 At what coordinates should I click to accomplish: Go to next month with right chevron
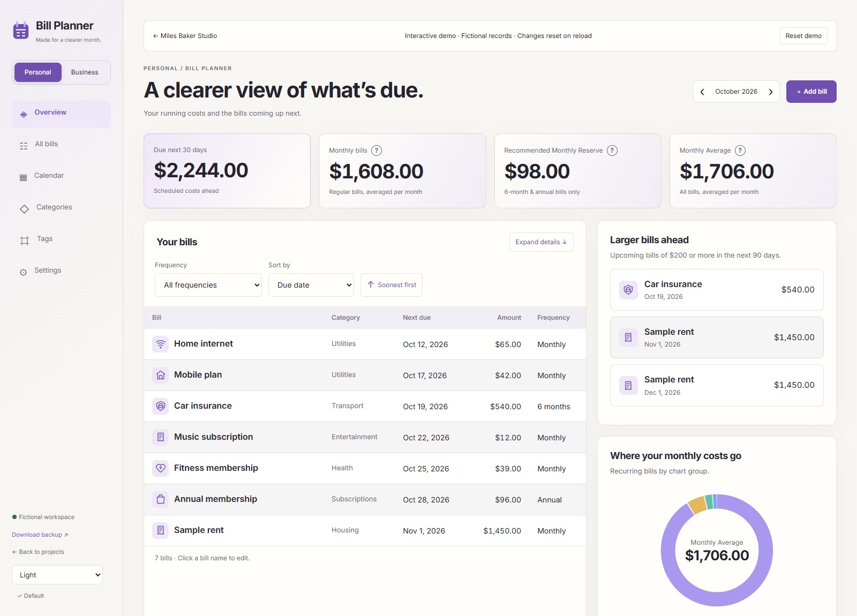(771, 92)
